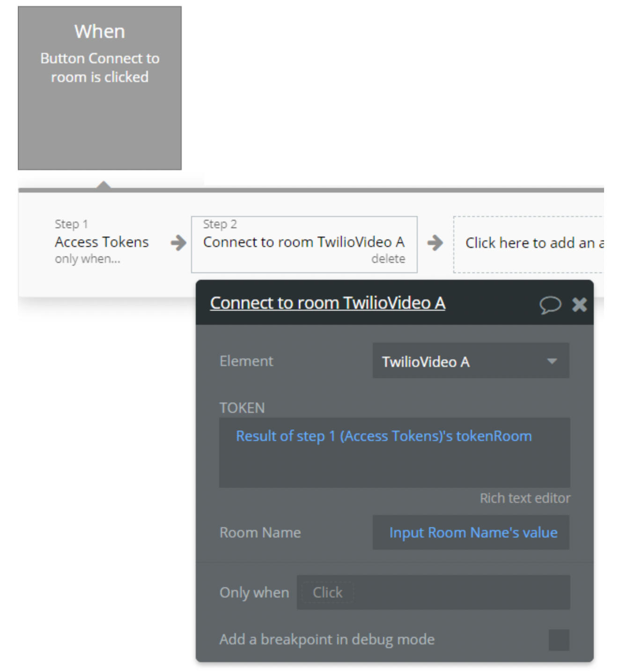Image resolution: width=620 pixels, height=672 pixels.
Task: Delete the Step 2 action
Action: [388, 259]
